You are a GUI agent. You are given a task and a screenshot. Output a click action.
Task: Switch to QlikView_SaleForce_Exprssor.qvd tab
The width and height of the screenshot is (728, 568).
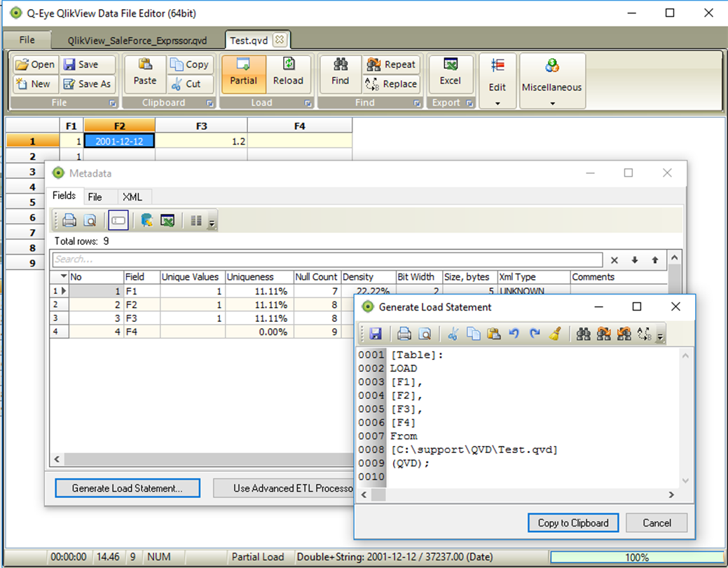(137, 41)
